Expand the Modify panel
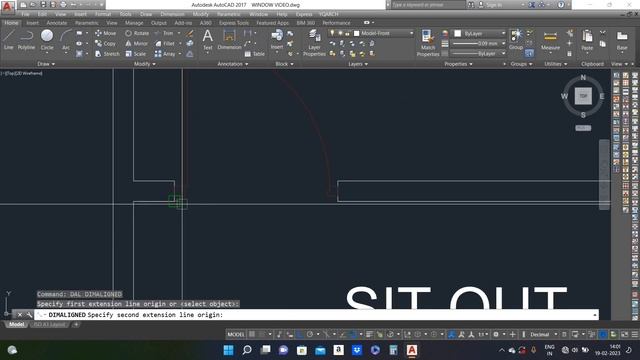The image size is (640, 360). coord(144,64)
